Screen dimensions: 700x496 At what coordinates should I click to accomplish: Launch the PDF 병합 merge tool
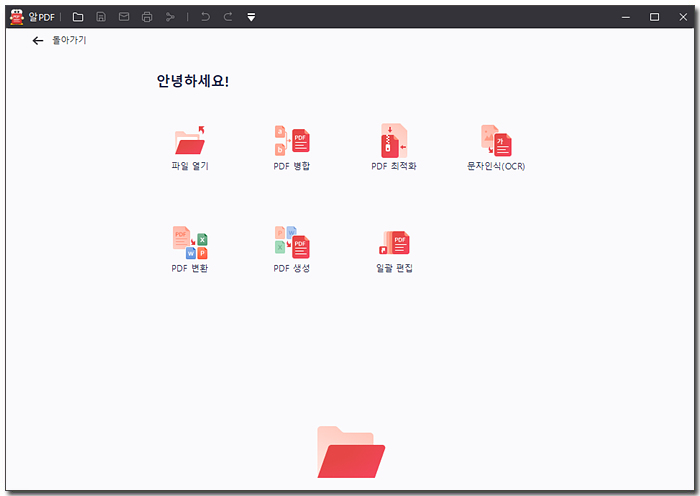tap(292, 140)
